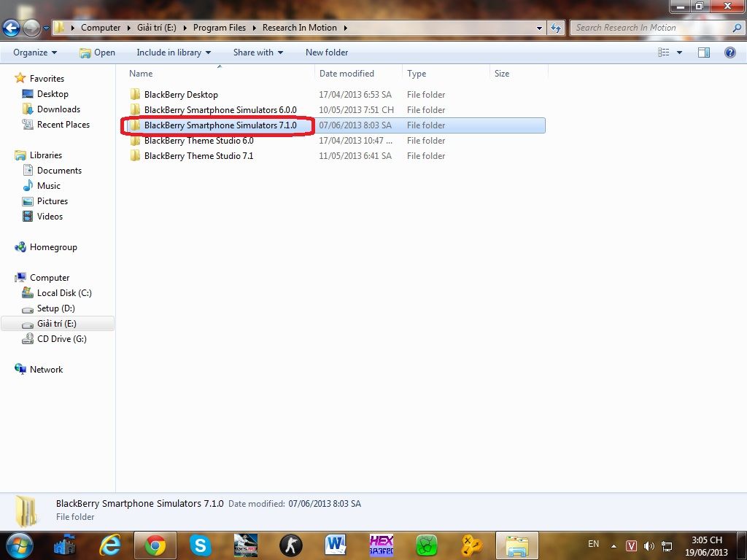Image resolution: width=747 pixels, height=560 pixels.
Task: Open Help with the question mark icon
Action: click(x=729, y=52)
